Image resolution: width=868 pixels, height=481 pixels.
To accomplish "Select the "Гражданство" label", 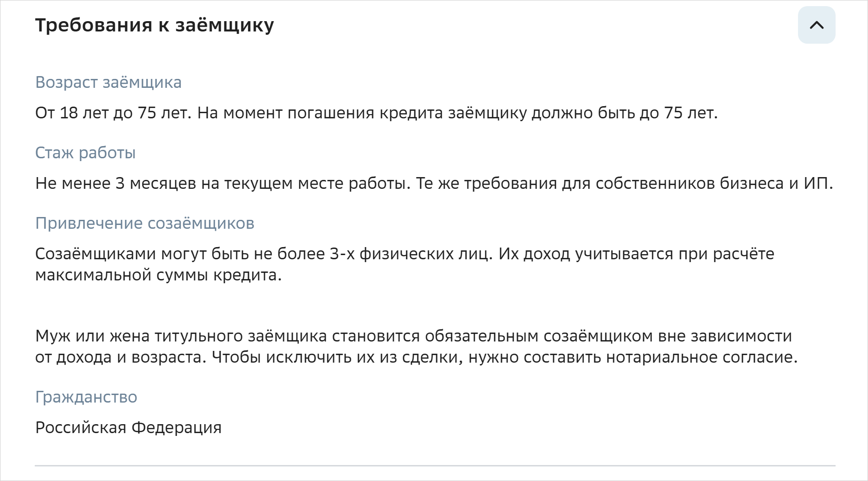I will point(86,397).
